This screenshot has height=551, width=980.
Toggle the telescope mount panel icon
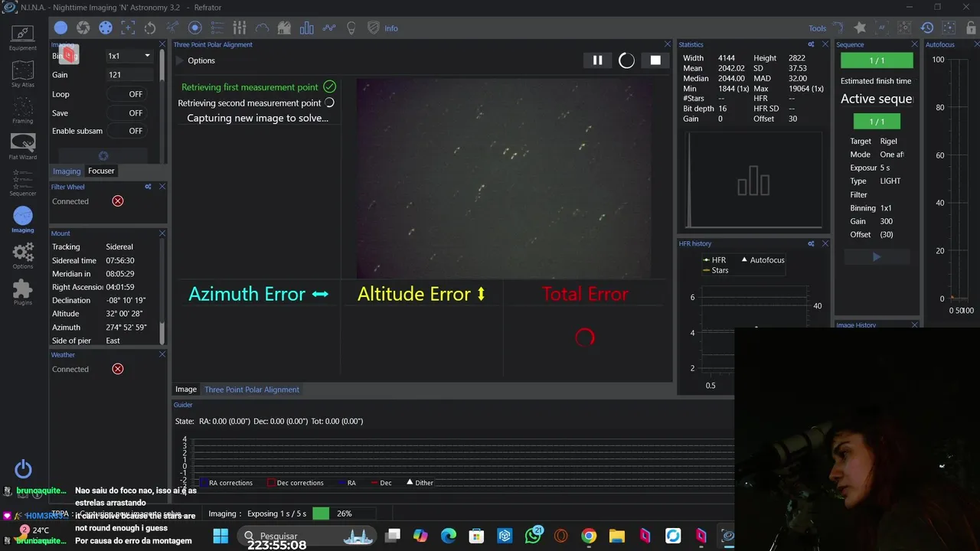(172, 28)
